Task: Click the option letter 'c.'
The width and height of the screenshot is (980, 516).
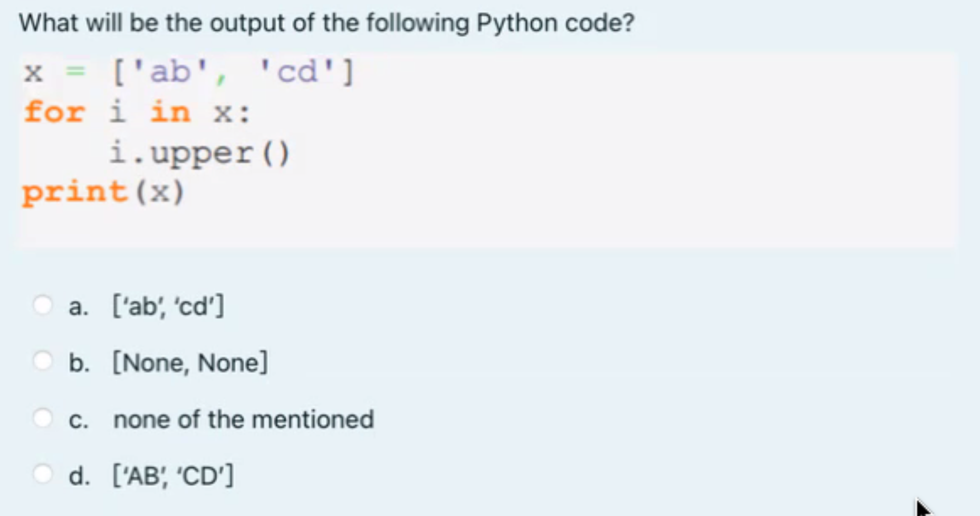Action: [x=79, y=421]
